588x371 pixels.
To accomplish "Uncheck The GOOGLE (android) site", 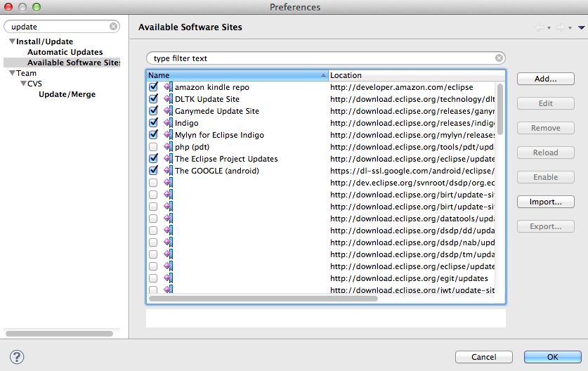I will click(153, 170).
